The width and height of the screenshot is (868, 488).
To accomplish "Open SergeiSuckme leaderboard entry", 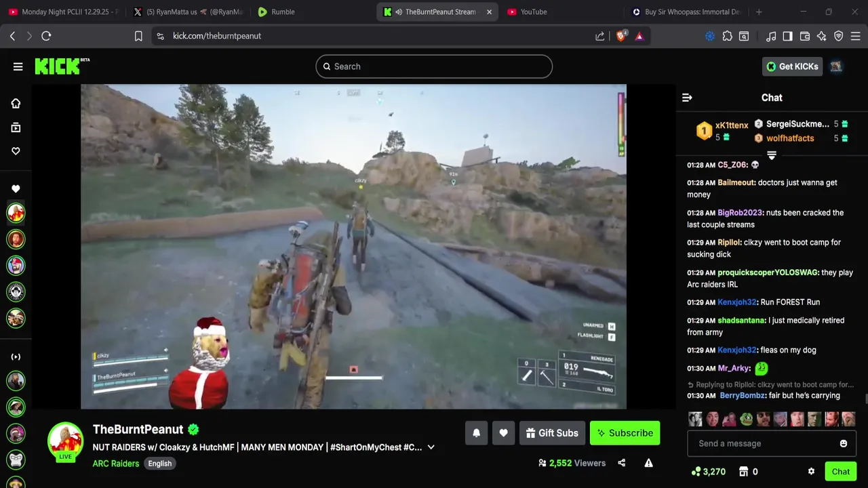I will coord(801,124).
